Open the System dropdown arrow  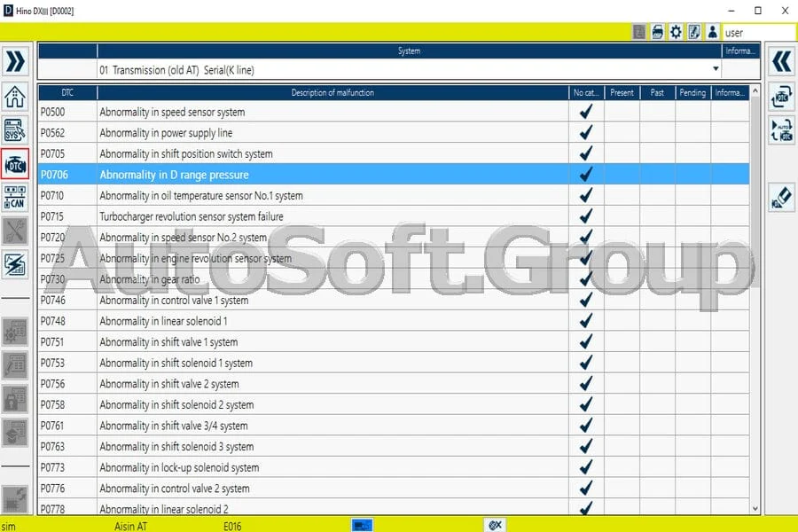pos(716,69)
